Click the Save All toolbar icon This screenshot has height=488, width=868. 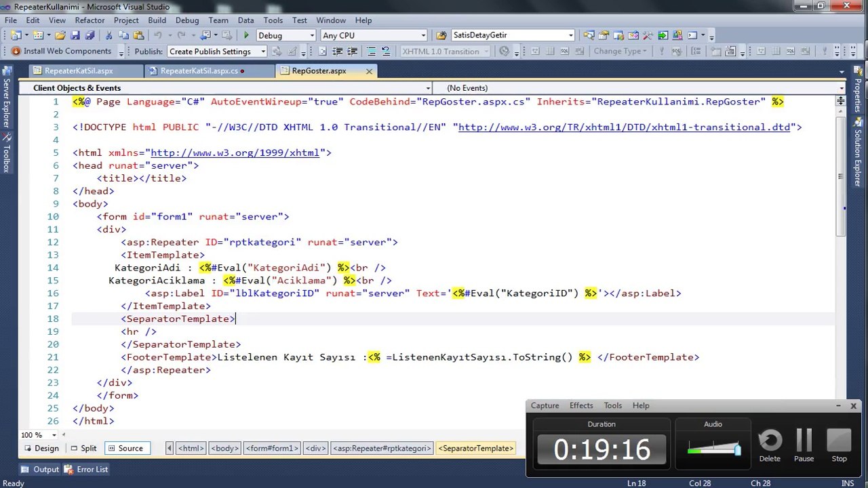(x=90, y=35)
